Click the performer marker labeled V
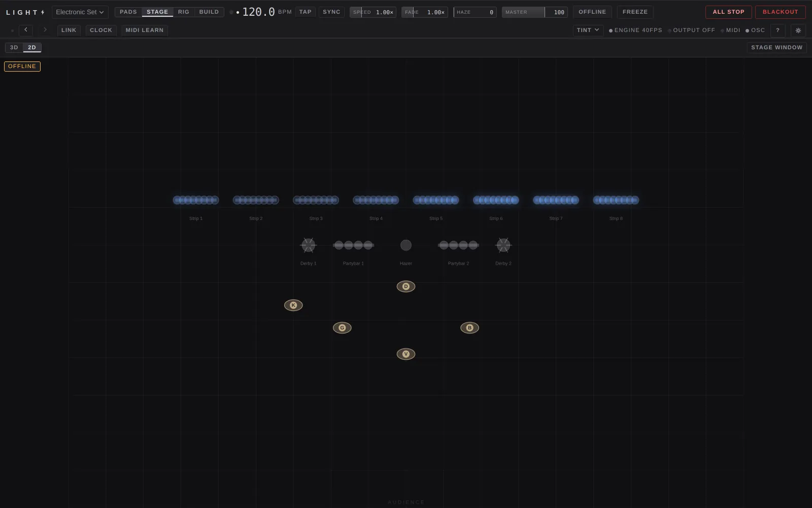 tap(406, 354)
